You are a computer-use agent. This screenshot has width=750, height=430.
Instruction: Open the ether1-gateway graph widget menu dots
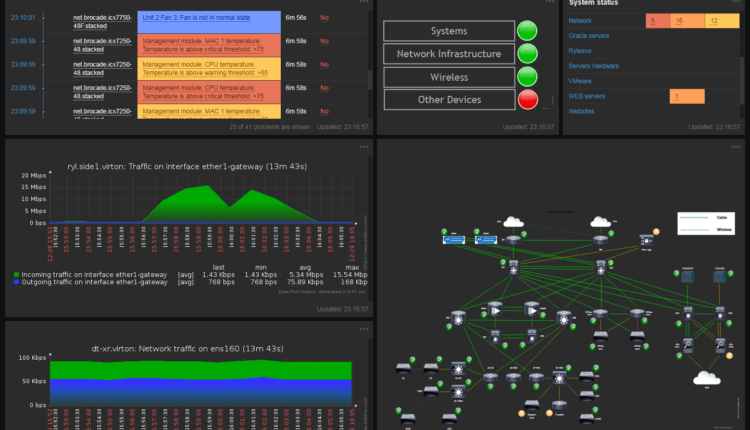coord(364,147)
